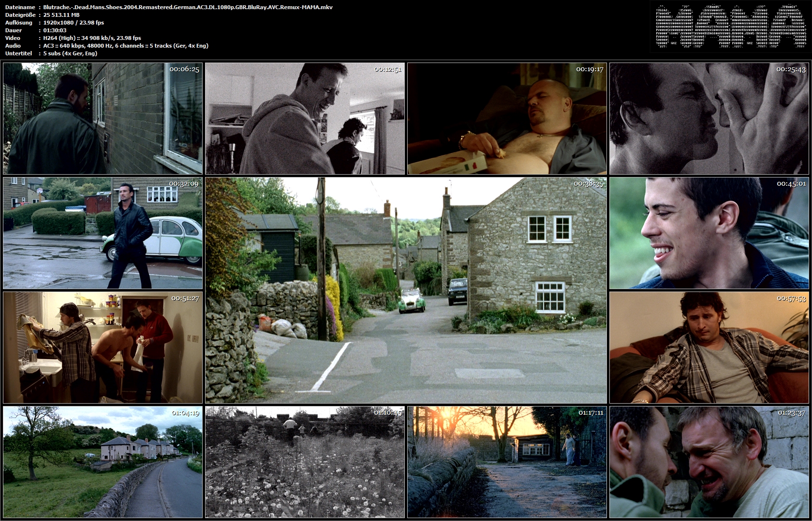Click the 00:06:25 timestamp label
The width and height of the screenshot is (812, 521).
click(x=184, y=69)
